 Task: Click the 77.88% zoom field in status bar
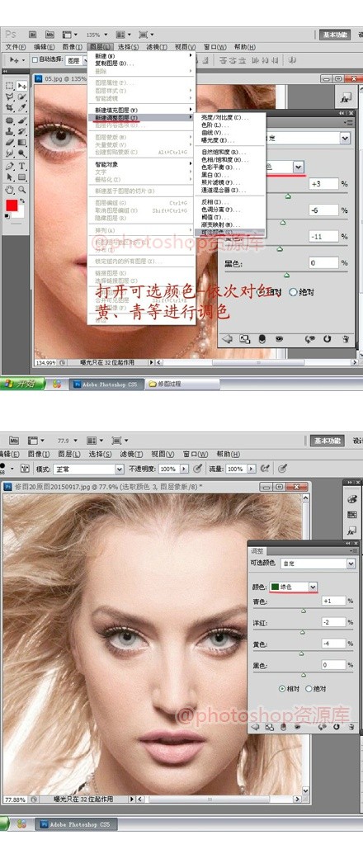tap(16, 800)
